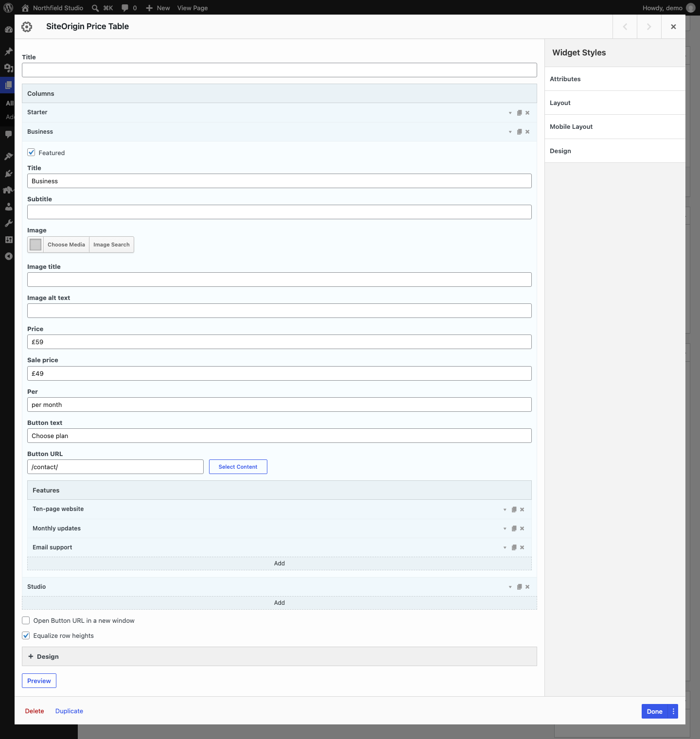Image resolution: width=700 pixels, height=739 pixels.
Task: Open the Pages sidebar icon
Action: 8,86
